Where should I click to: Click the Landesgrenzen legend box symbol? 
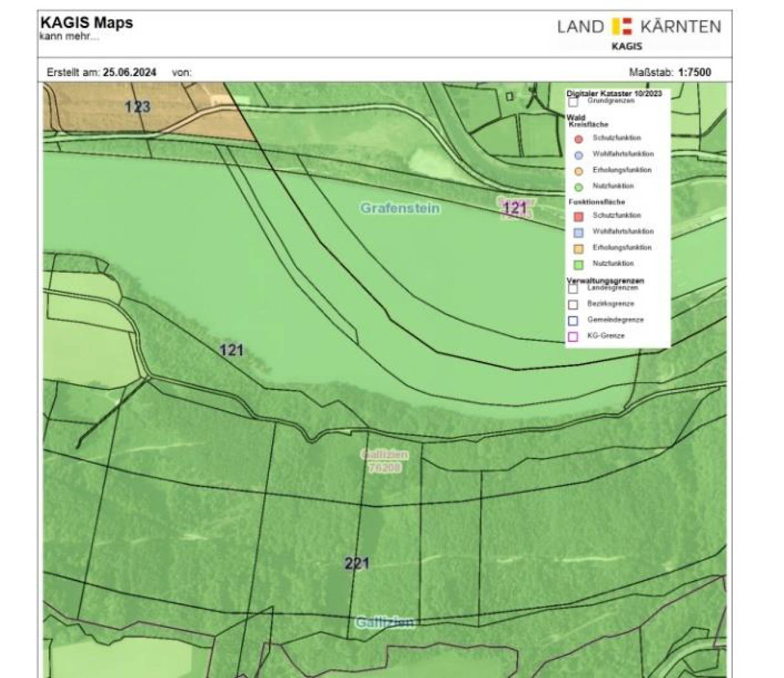(573, 289)
